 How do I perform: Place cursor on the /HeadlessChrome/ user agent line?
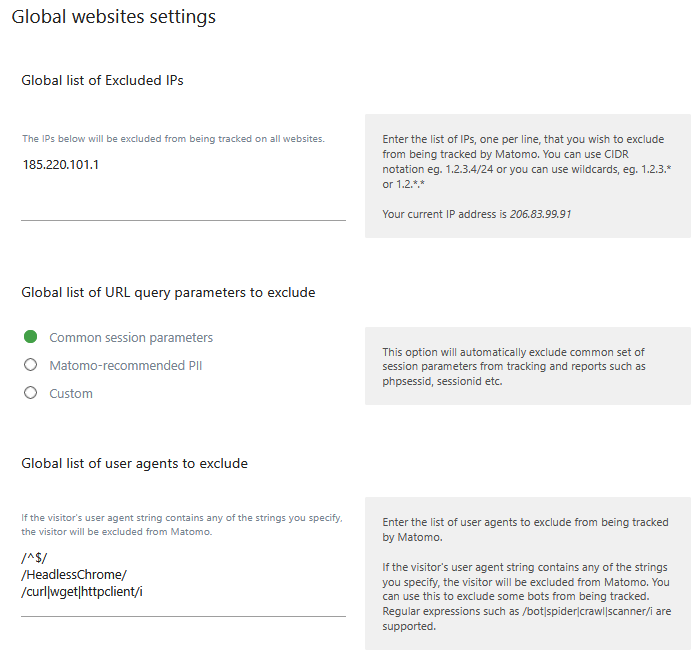click(74, 573)
